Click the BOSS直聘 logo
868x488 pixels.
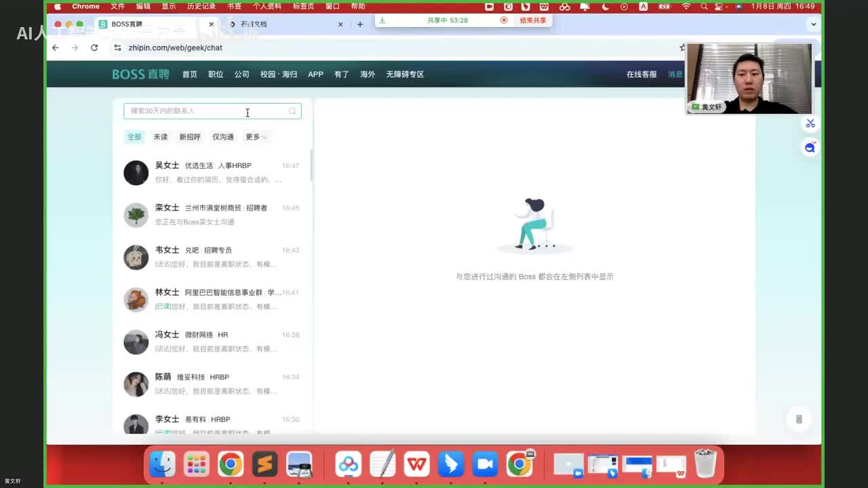[140, 75]
